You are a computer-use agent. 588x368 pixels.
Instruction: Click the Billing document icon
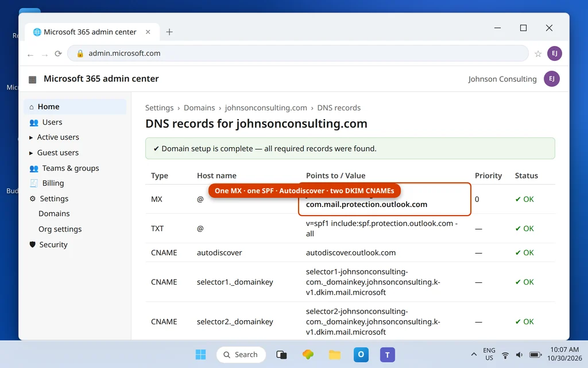(34, 183)
